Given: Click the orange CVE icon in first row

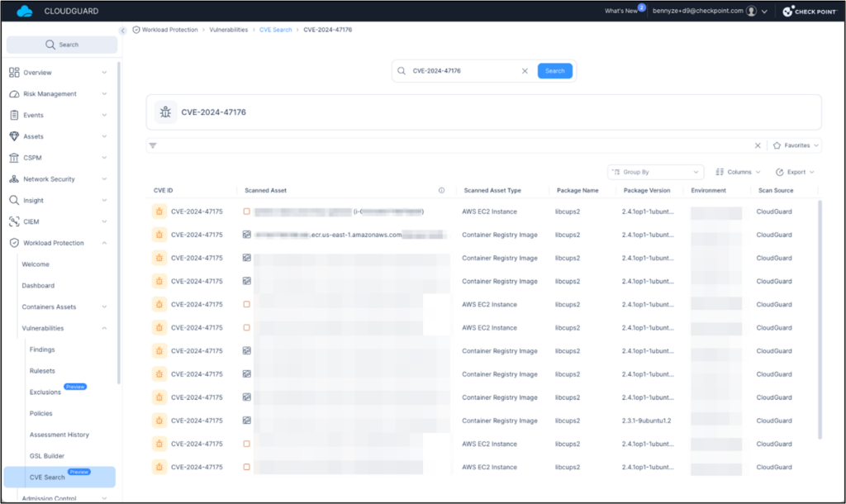Looking at the screenshot, I should 159,212.
